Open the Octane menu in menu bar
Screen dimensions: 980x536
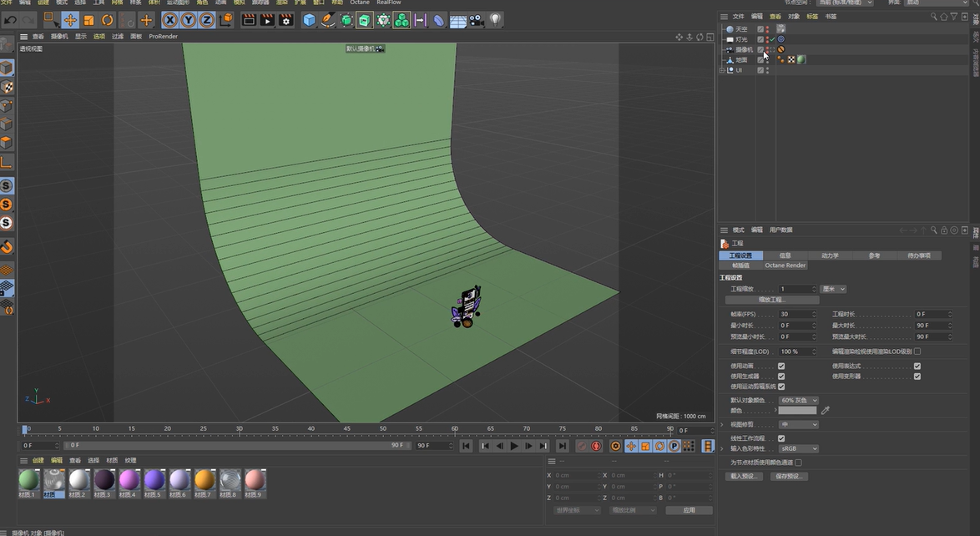(360, 3)
